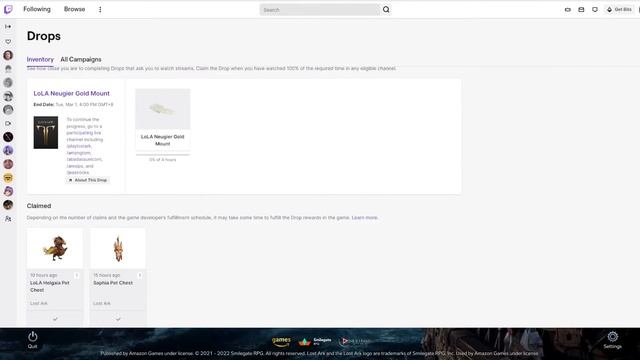Click the '0% of 4 hours' progress text
Viewport: 640px width, 360px height.
162,160
